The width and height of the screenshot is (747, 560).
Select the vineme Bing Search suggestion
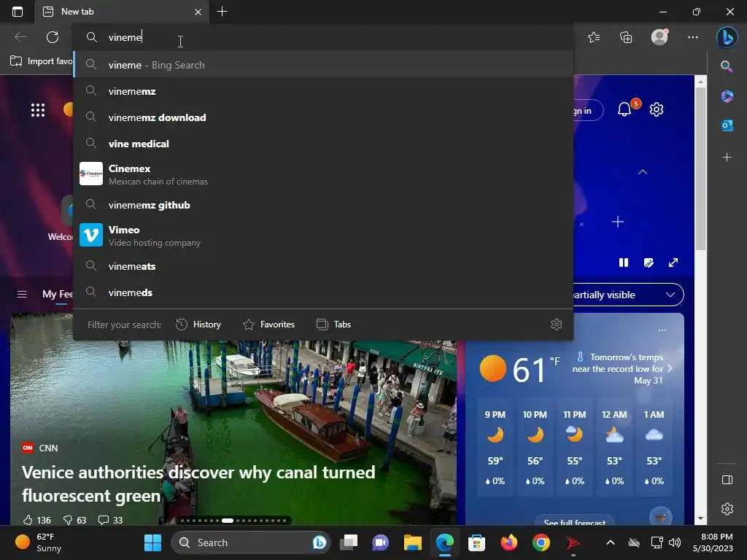pyautogui.click(x=323, y=65)
